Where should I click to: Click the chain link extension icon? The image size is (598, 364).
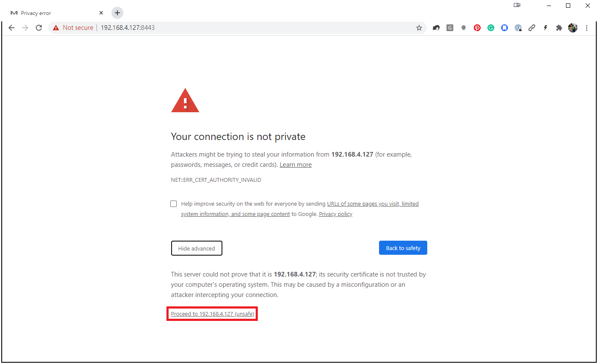pos(532,28)
